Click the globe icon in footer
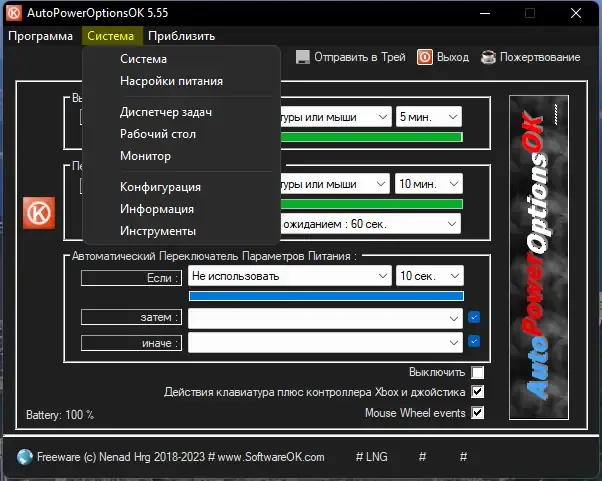602x481 pixels. click(25, 457)
